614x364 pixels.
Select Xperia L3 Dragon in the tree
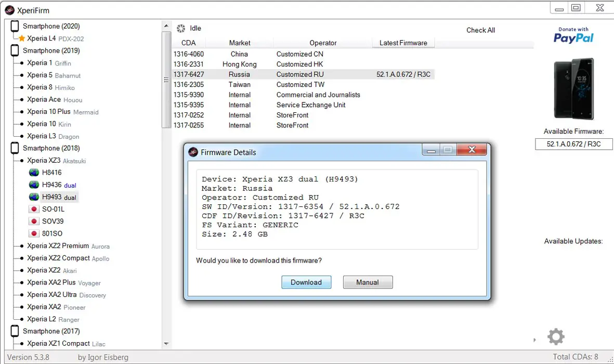(x=53, y=136)
